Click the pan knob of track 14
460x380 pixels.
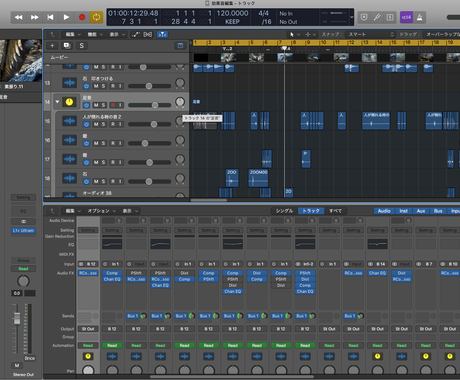pos(180,102)
